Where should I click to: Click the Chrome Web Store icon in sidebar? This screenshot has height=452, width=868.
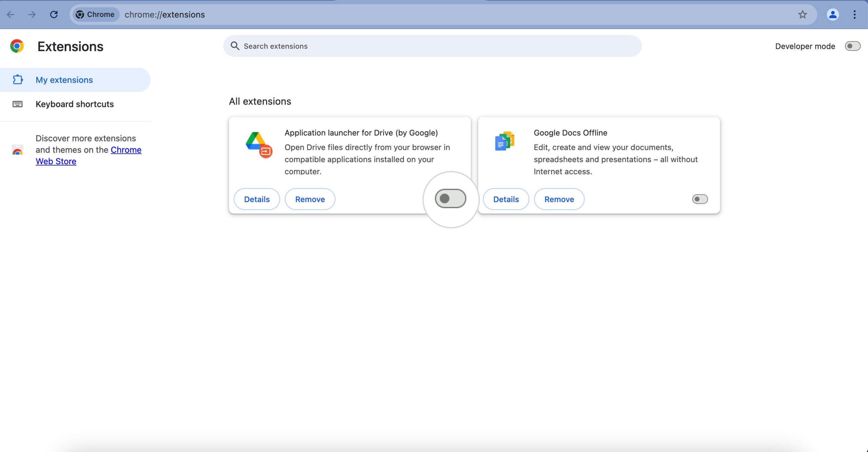point(18,150)
